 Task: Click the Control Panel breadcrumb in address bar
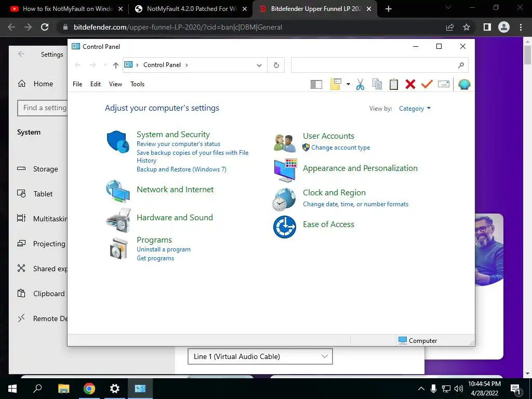[x=162, y=65]
